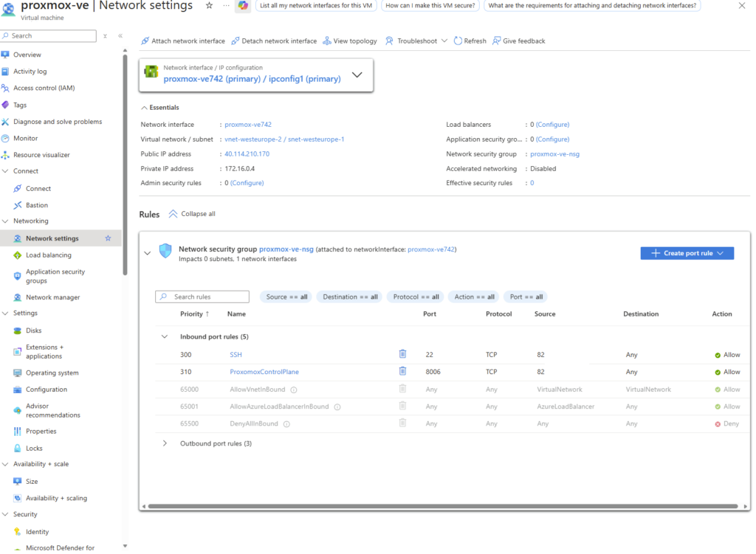Open View topology
This screenshot has height=554, width=756.
coord(350,41)
